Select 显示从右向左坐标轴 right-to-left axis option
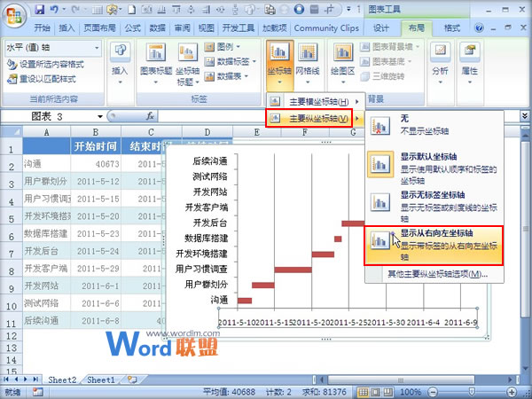The height and width of the screenshot is (399, 532). point(434,245)
